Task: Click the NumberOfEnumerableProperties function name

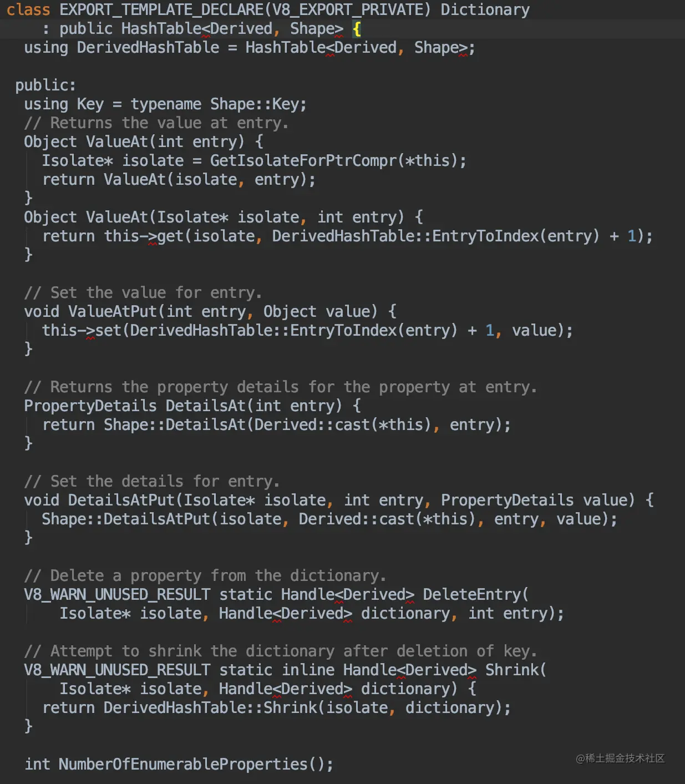Action: click(x=182, y=765)
